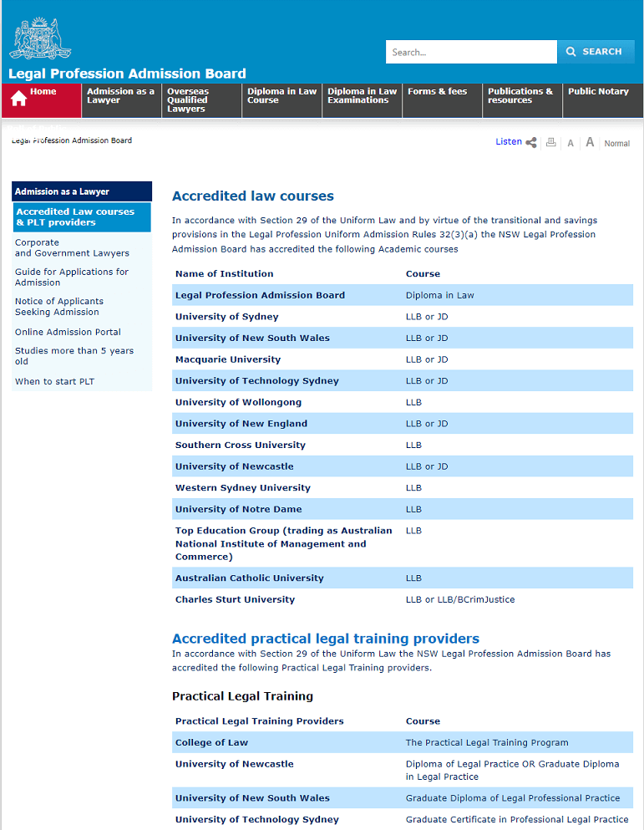
Task: Open Guide for Applications for Admission
Action: click(72, 277)
